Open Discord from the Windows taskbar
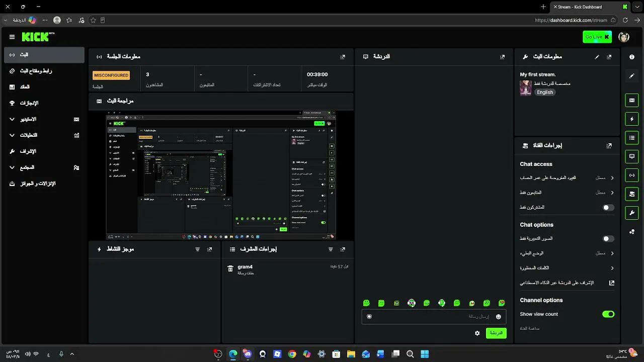Image resolution: width=644 pixels, height=362 pixels. pyautogui.click(x=248, y=354)
